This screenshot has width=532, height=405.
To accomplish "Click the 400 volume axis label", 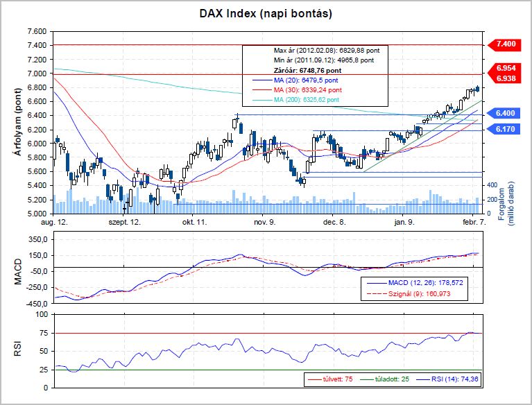I will tap(492, 185).
